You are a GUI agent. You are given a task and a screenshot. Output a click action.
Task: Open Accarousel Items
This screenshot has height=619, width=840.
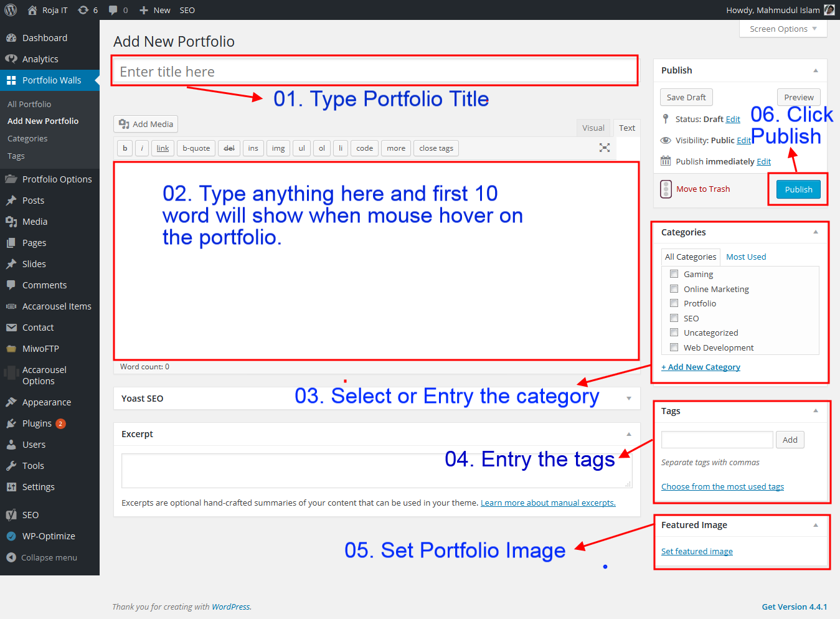point(50,306)
